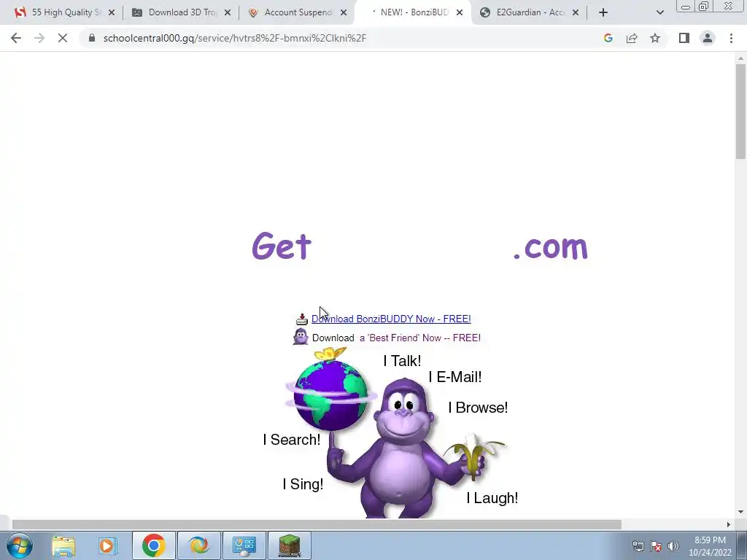Viewport: 747px width, 560px height.
Task: Close the 55 High Quality tab
Action: pyautogui.click(x=112, y=13)
